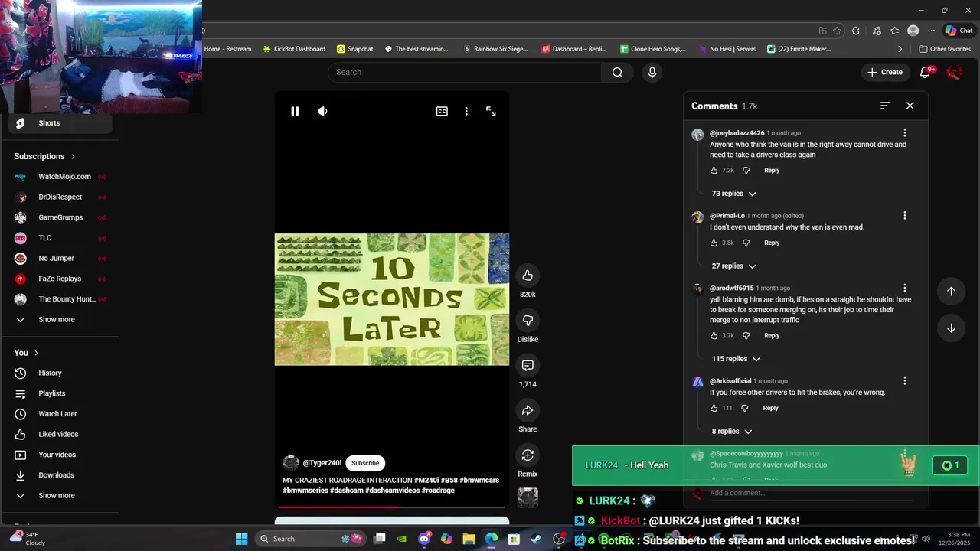The width and height of the screenshot is (980, 551).
Task: Toggle closed captions on the Short
Action: [x=442, y=111]
